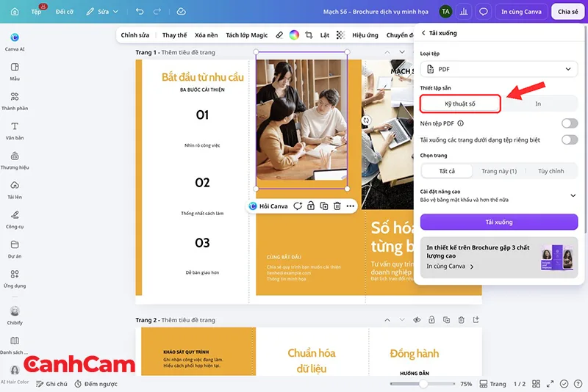This screenshot has height=392, width=588.
Task: Toggle download pages as separate files
Action: coord(570,139)
